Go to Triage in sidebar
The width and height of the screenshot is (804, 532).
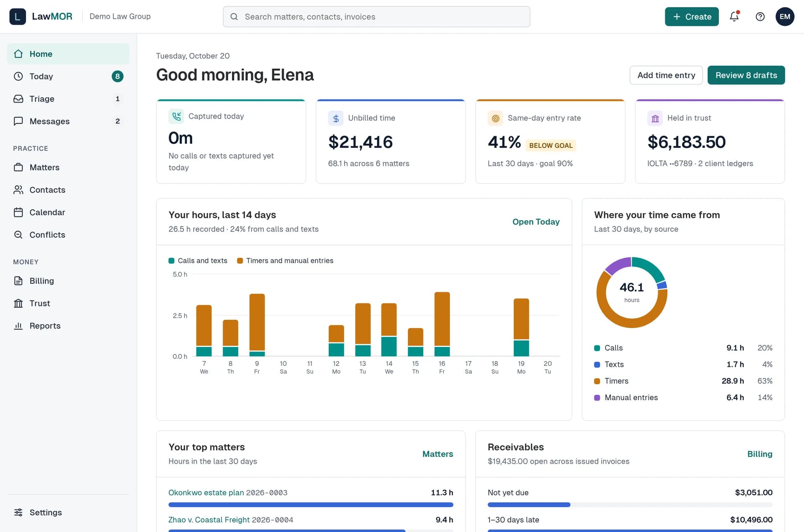point(68,99)
